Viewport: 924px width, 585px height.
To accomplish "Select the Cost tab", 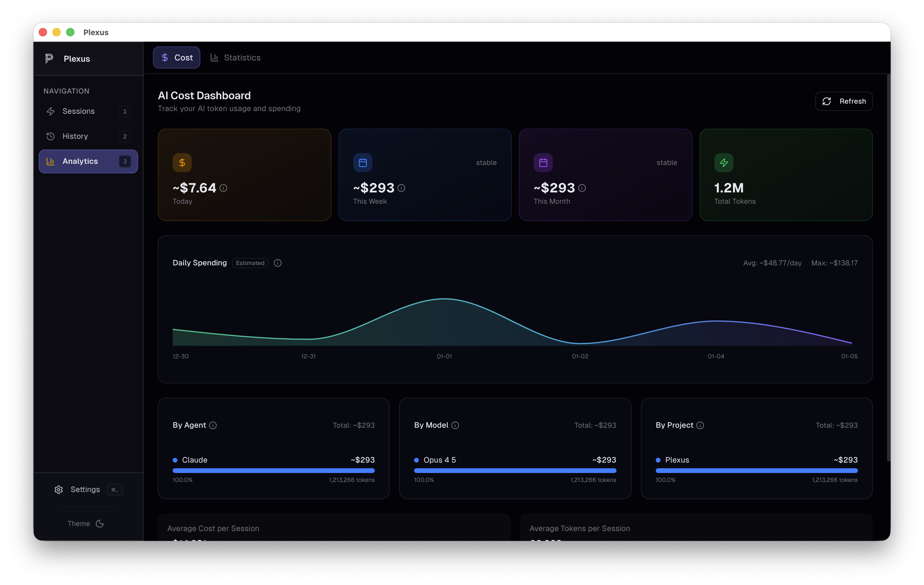I will (x=176, y=57).
